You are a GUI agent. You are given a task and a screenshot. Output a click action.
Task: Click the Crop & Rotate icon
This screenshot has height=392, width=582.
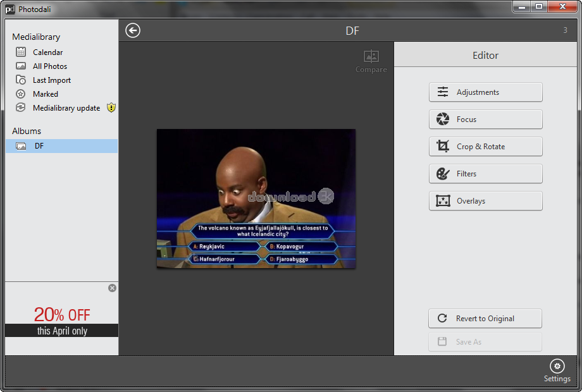coord(442,146)
